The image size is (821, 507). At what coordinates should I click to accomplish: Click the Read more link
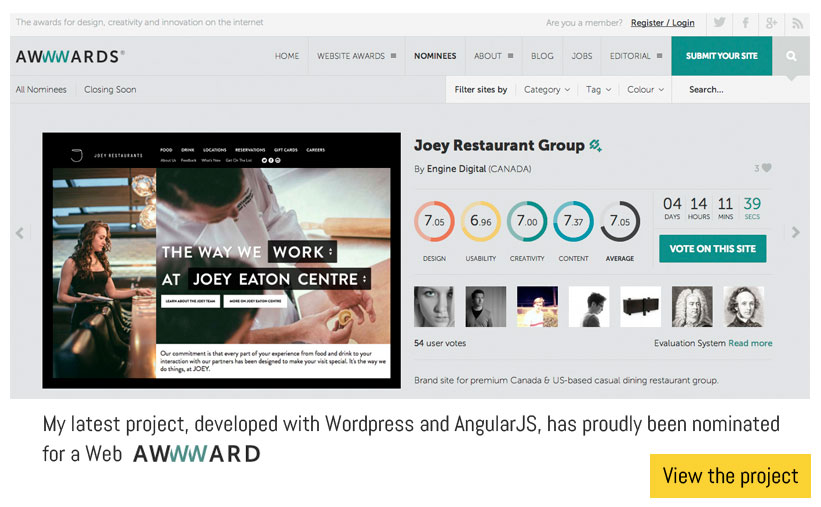click(x=750, y=343)
